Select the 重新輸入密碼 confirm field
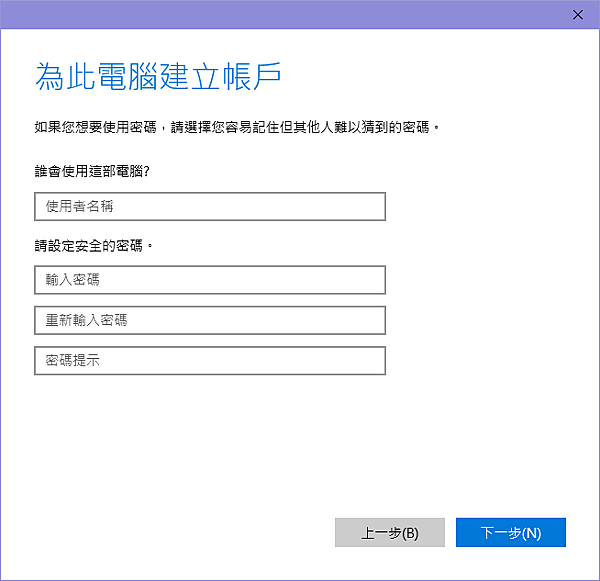This screenshot has width=600, height=581. click(x=210, y=320)
